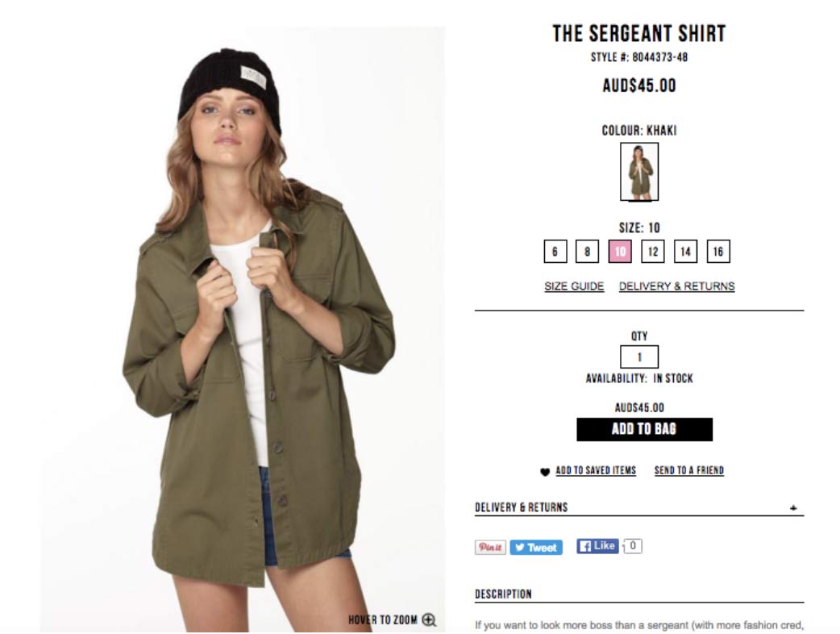Screen dimensions: 840x634
Task: Choose size 12
Action: coord(652,252)
